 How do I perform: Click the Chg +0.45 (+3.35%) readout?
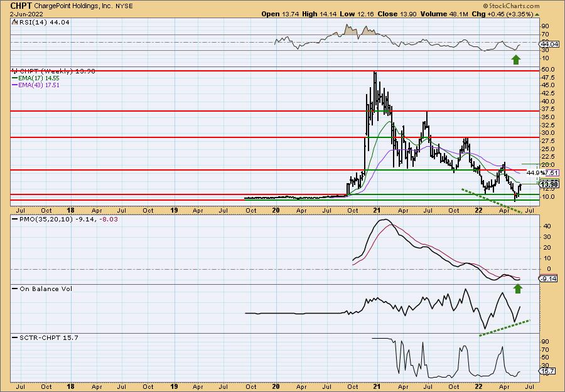tap(502, 14)
